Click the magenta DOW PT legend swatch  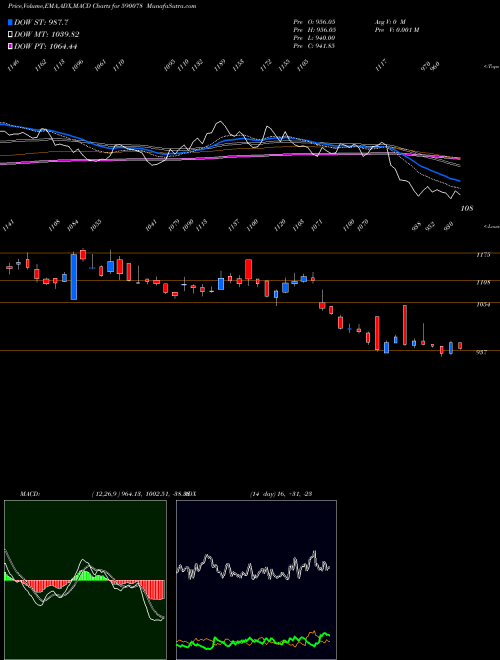pyautogui.click(x=11, y=46)
